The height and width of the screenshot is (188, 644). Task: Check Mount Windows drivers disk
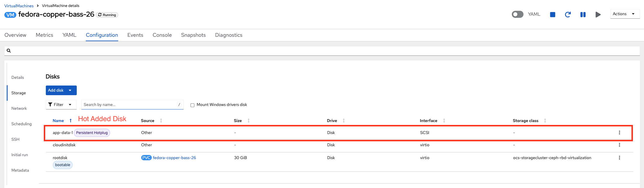pos(193,105)
